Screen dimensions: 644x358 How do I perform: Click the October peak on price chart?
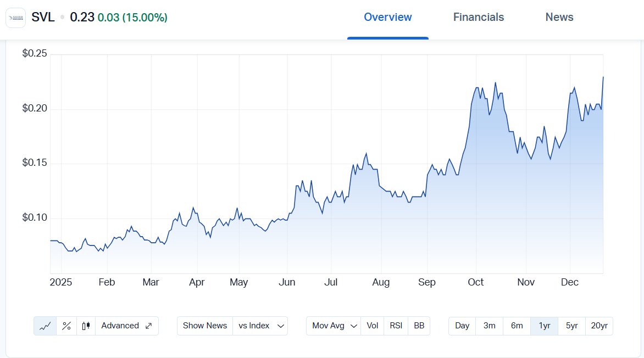click(495, 83)
